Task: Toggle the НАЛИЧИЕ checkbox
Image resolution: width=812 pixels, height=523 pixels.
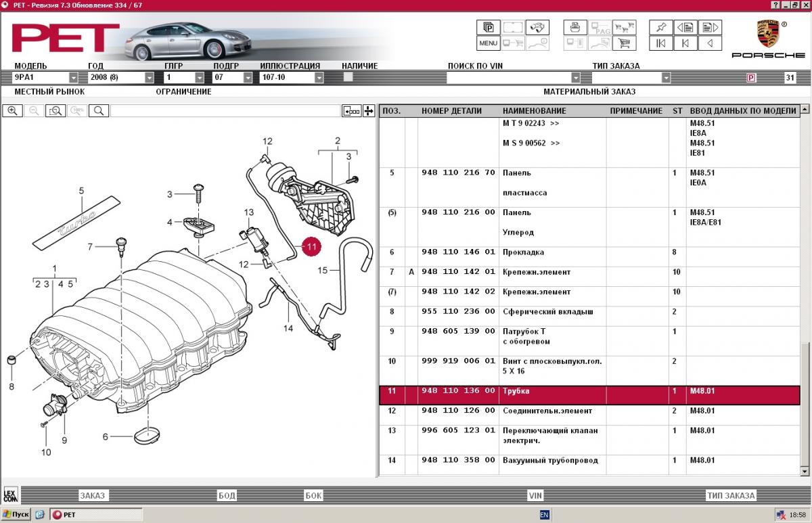Action: 348,77
